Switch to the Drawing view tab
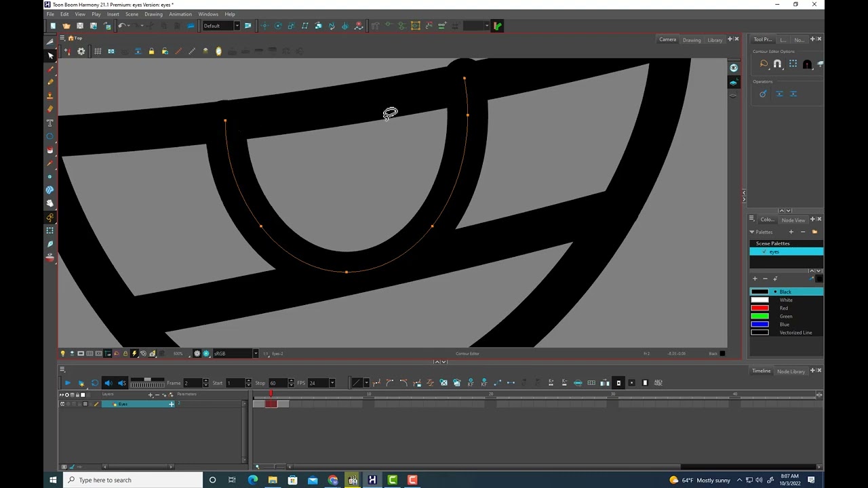The image size is (868, 488). (x=692, y=40)
